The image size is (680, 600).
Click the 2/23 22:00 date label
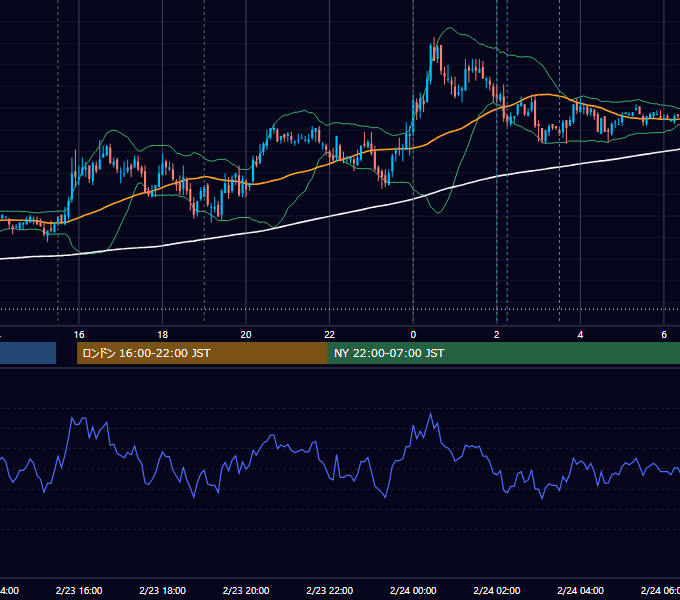(330, 590)
